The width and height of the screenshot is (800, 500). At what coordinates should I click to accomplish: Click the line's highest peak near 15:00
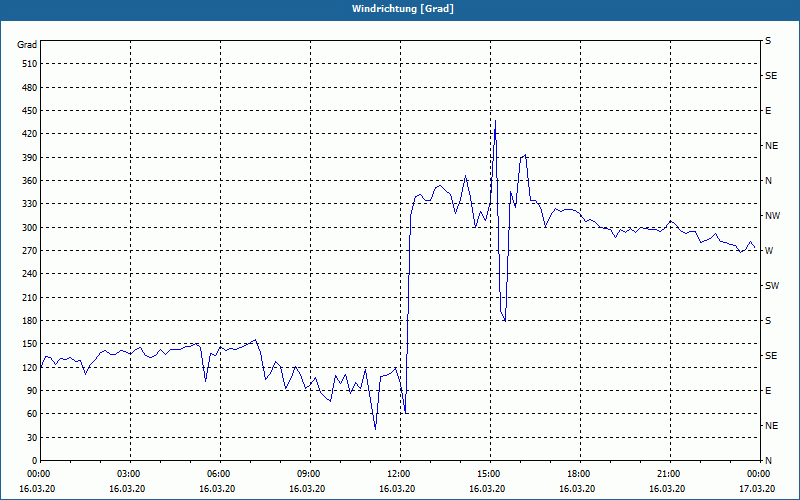click(495, 121)
